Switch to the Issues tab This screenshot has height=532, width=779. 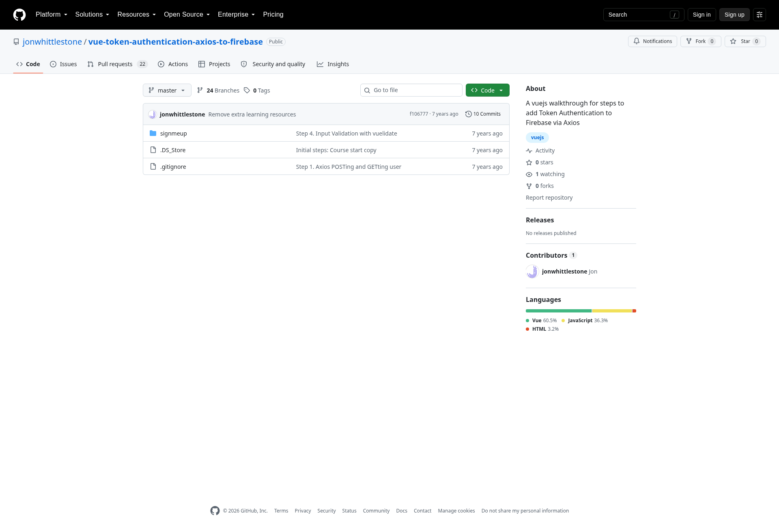(x=63, y=64)
